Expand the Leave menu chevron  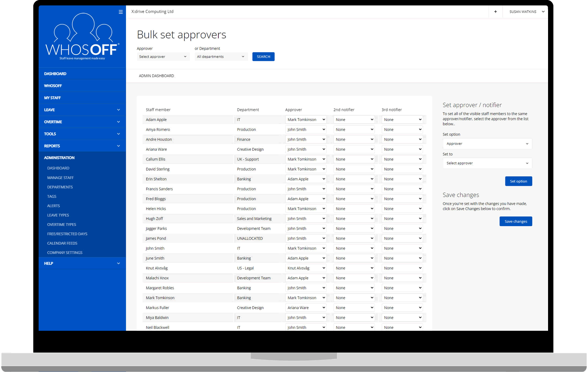click(118, 110)
